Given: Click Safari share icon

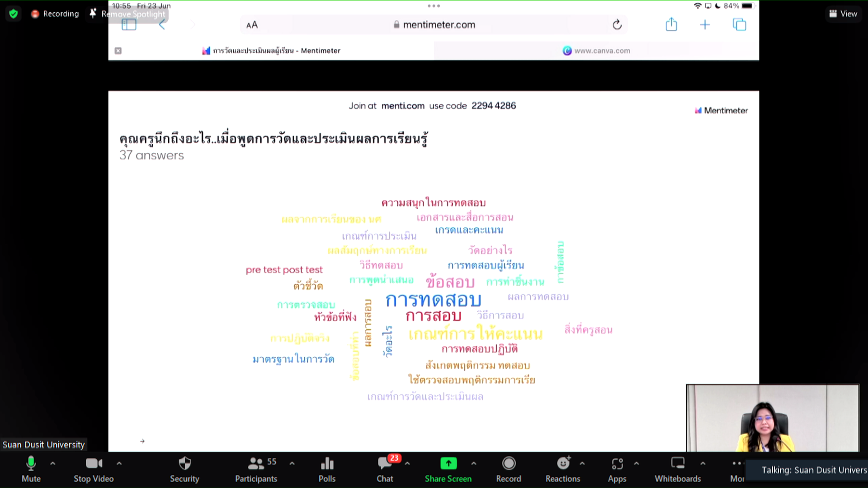Looking at the screenshot, I should tap(671, 24).
